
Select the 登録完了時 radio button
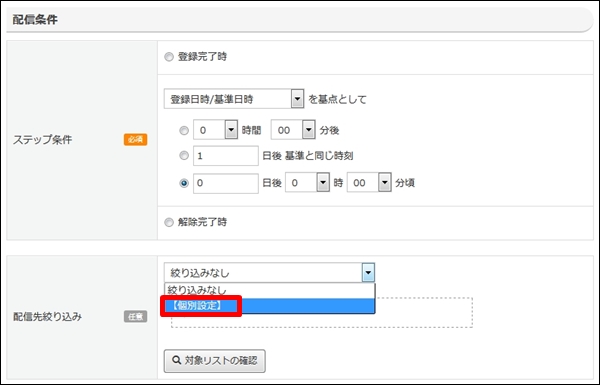pyautogui.click(x=169, y=57)
